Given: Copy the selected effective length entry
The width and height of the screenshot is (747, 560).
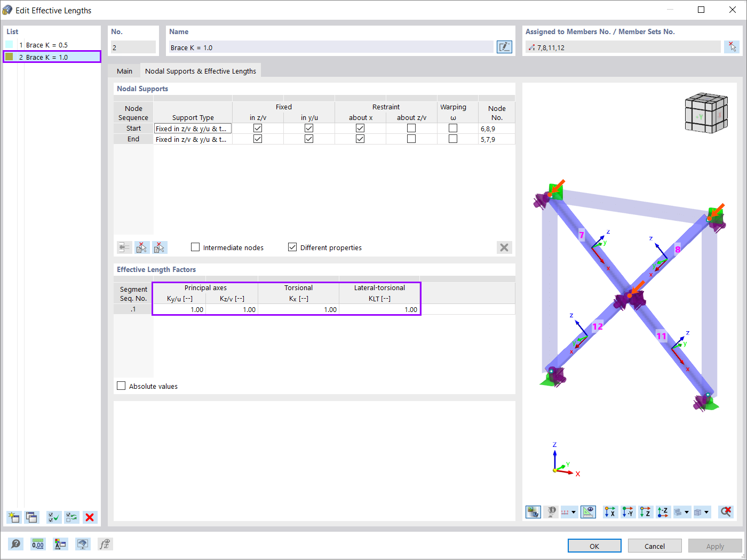Looking at the screenshot, I should coord(31,517).
